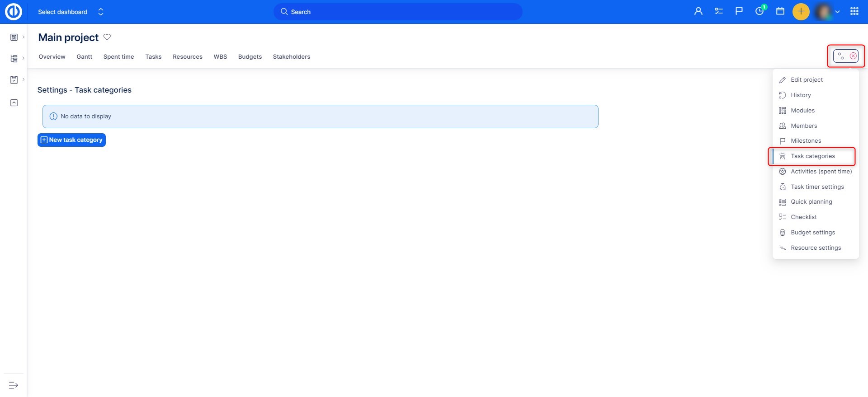This screenshot has width=868, height=397.
Task: Click into the Search field
Action: 398,12
